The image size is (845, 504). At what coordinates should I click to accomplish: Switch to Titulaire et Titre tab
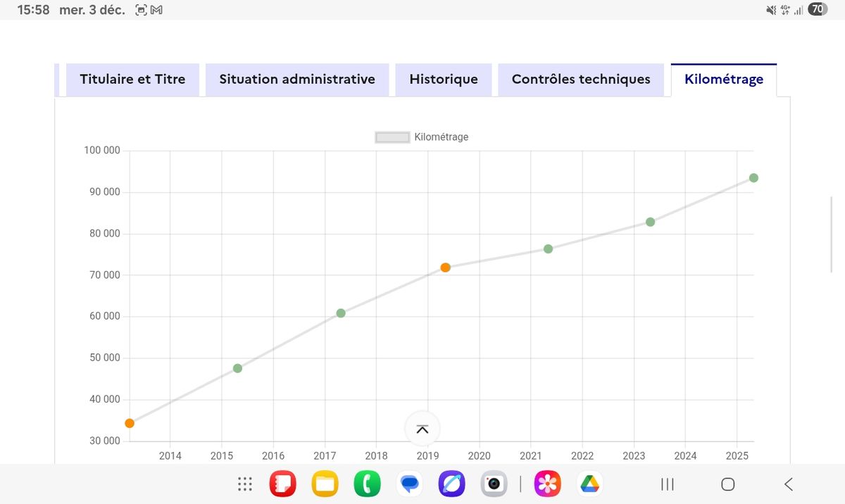132,80
